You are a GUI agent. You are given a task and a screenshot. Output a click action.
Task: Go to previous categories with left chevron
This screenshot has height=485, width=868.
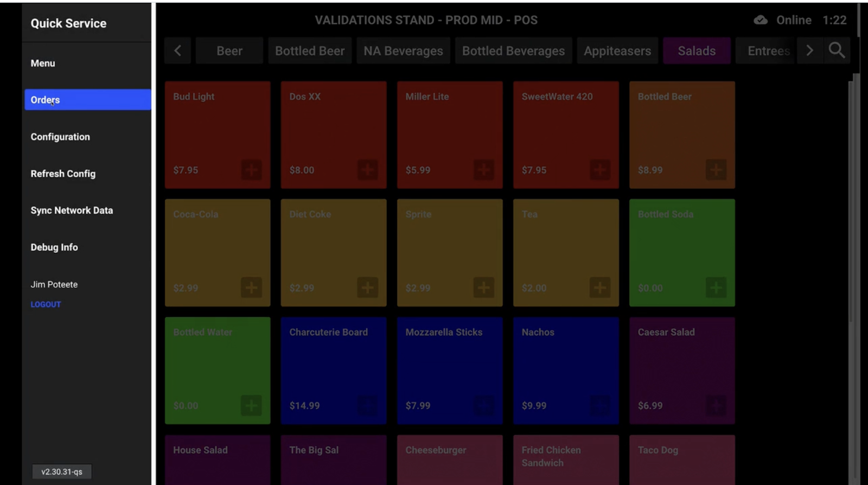(177, 50)
